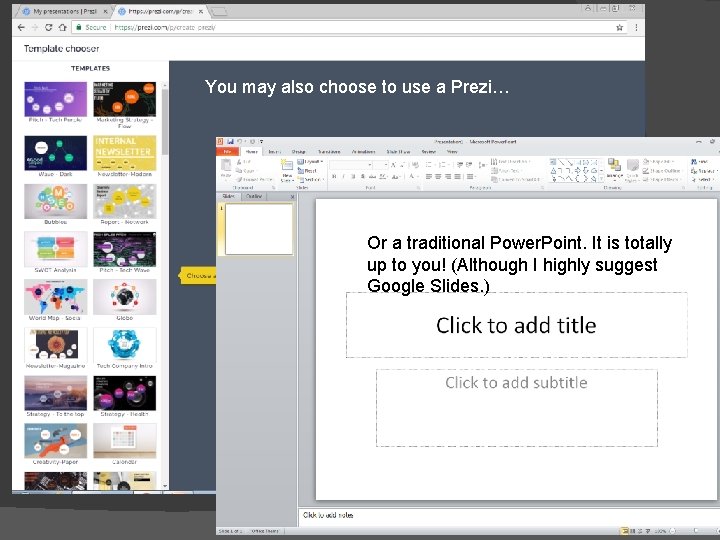Click the Replace button in Editing group
The image size is (720, 540).
click(703, 171)
